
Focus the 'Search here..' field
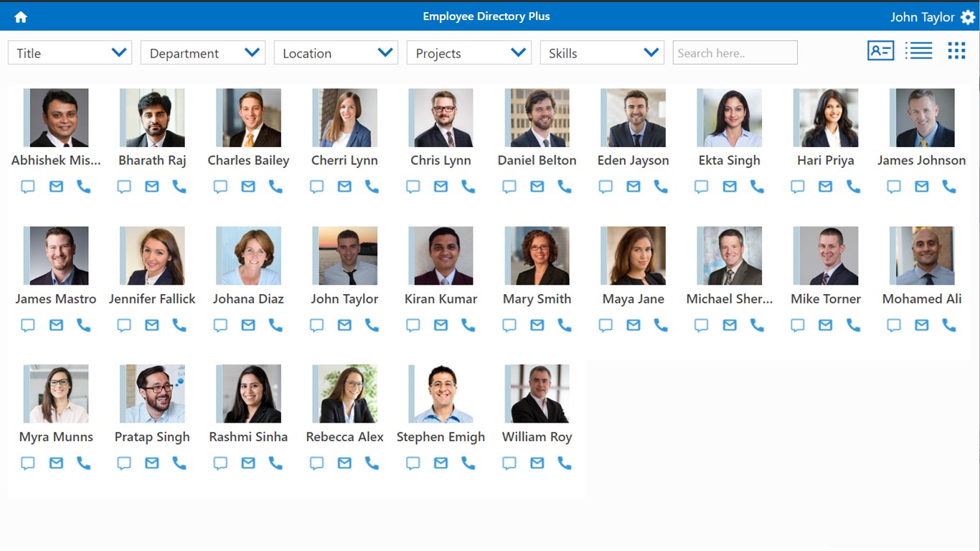click(x=735, y=52)
